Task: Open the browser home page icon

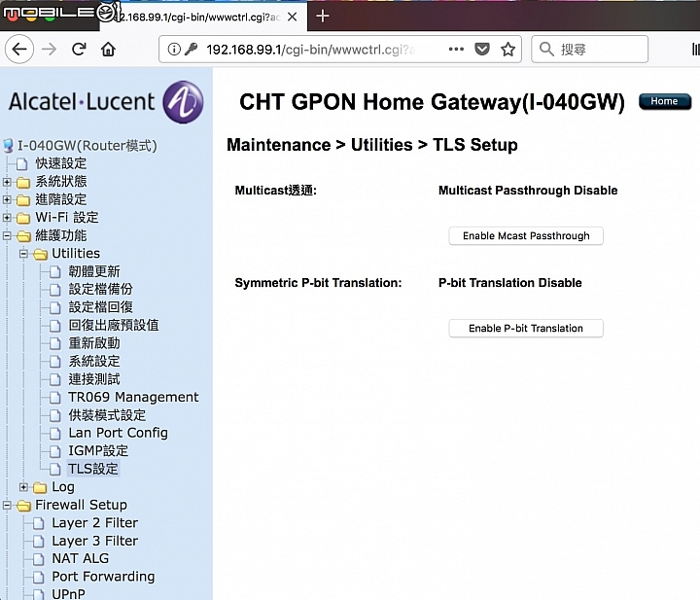Action: click(108, 49)
